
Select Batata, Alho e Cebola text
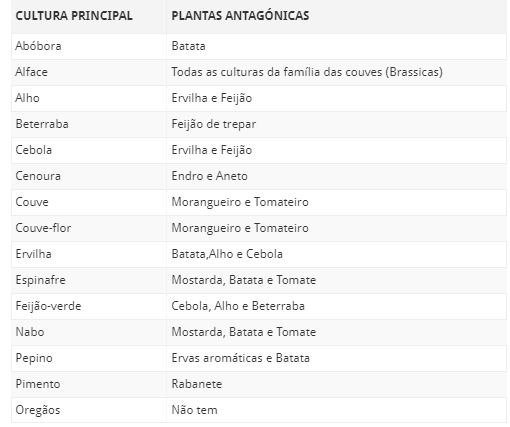pos(227,254)
